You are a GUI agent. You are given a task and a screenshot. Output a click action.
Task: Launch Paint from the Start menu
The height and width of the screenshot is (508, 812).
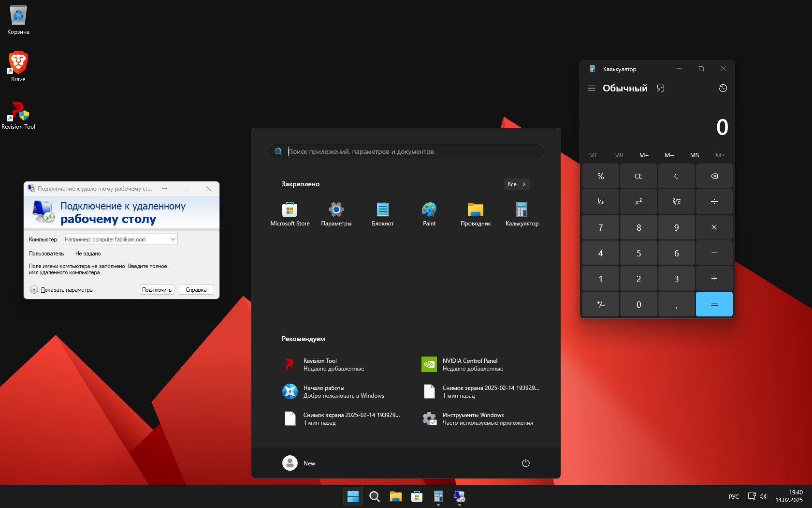[429, 214]
